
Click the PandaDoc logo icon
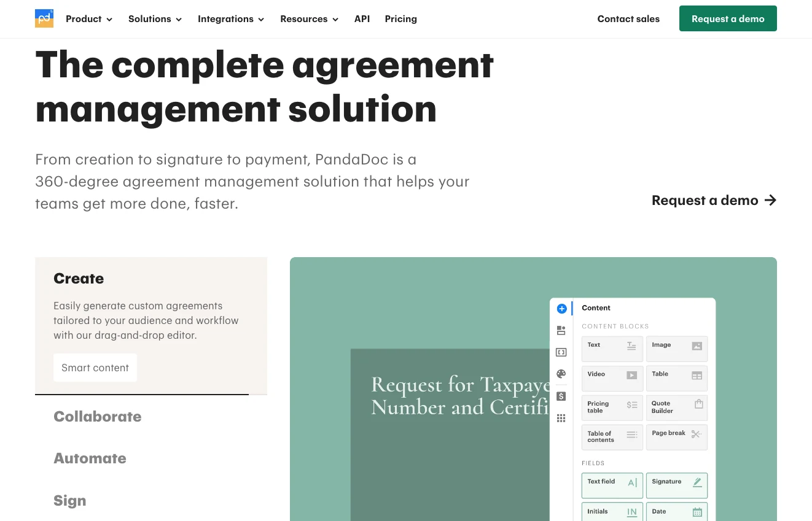pos(44,18)
